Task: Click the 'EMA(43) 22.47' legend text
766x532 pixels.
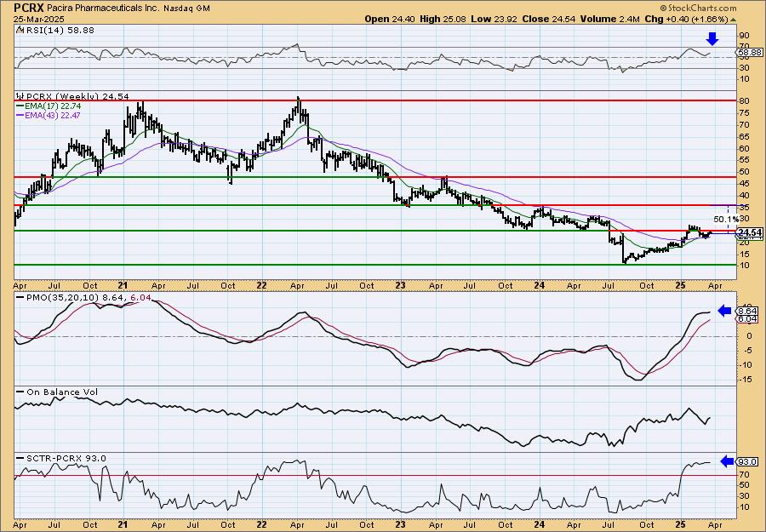Action: [54, 115]
